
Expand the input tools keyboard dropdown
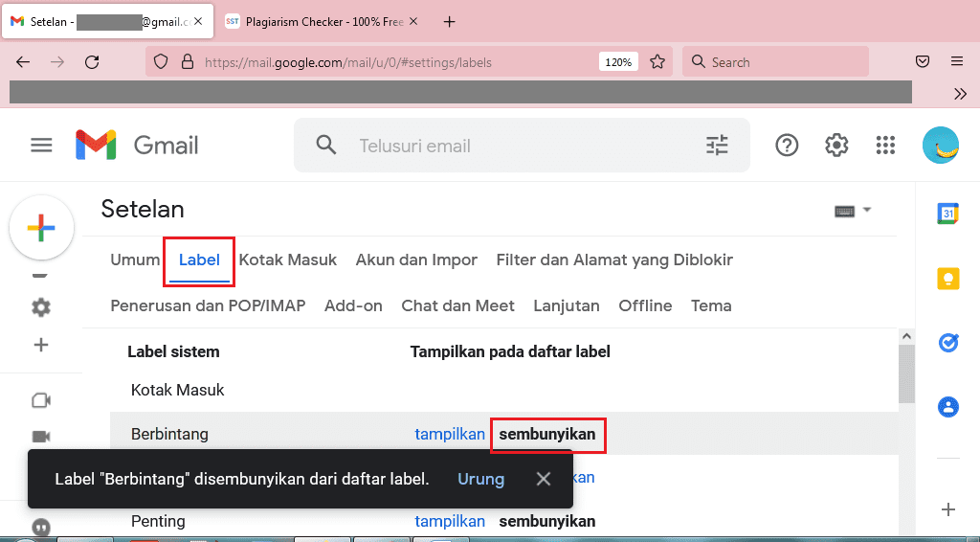[867, 210]
